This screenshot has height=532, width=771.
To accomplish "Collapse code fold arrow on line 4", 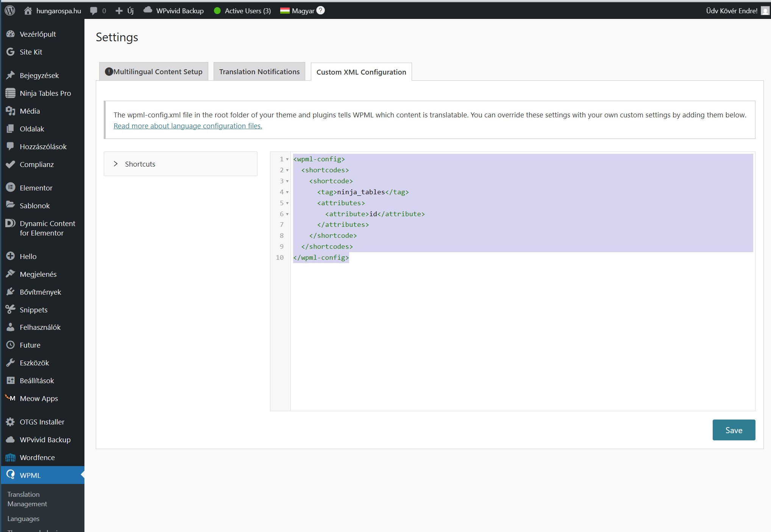I will point(287,192).
